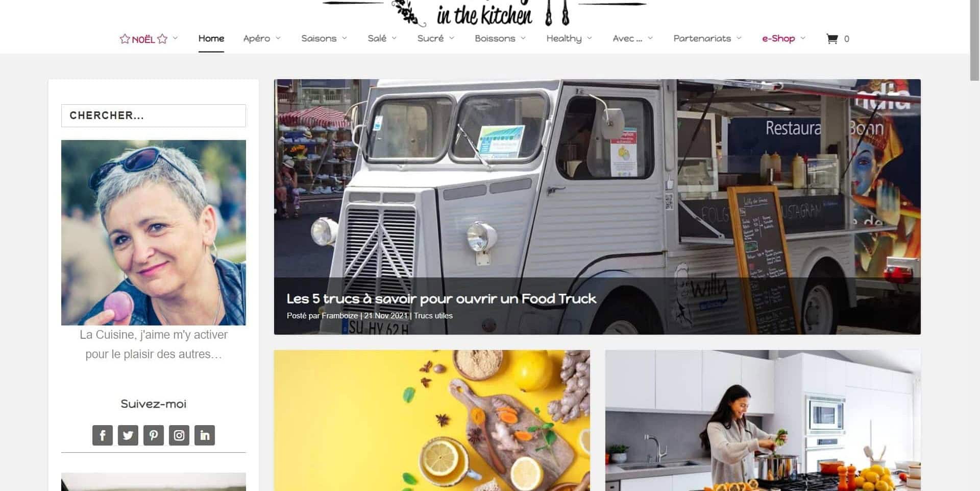This screenshot has height=491, width=980.
Task: Open the Facebook social icon
Action: click(x=102, y=435)
